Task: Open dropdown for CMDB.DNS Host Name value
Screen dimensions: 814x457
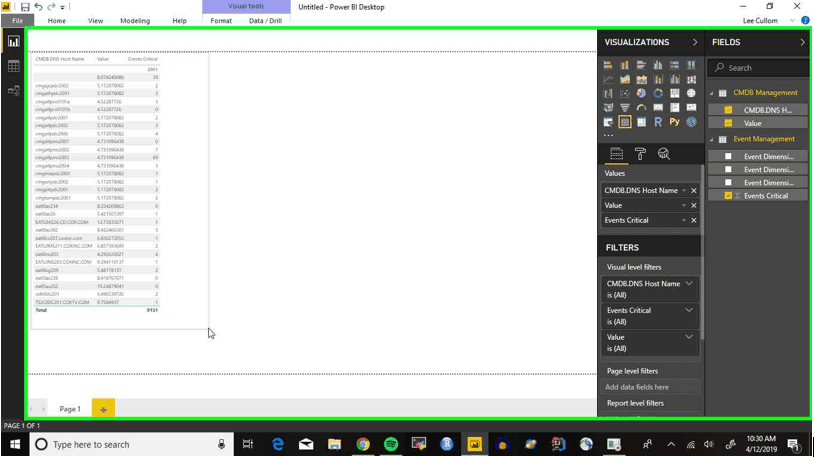Action: (x=684, y=191)
